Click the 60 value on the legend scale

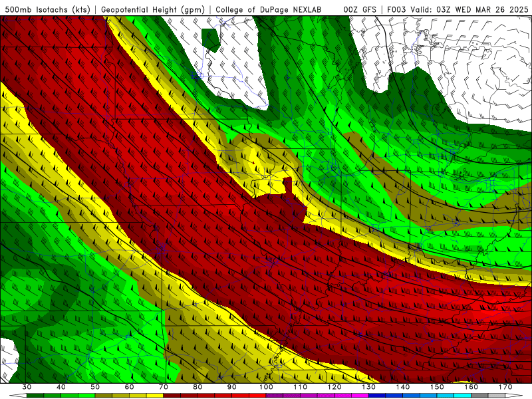click(x=129, y=387)
